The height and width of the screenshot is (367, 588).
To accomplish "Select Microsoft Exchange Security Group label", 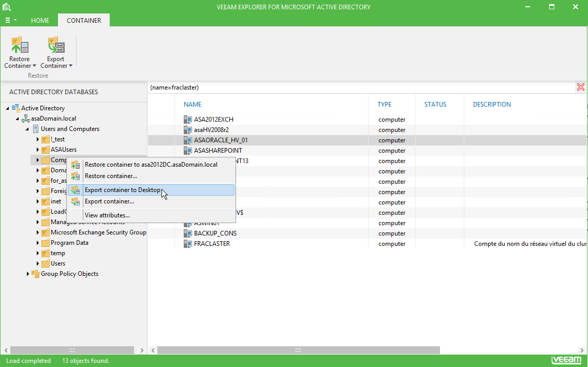I will coord(98,232).
